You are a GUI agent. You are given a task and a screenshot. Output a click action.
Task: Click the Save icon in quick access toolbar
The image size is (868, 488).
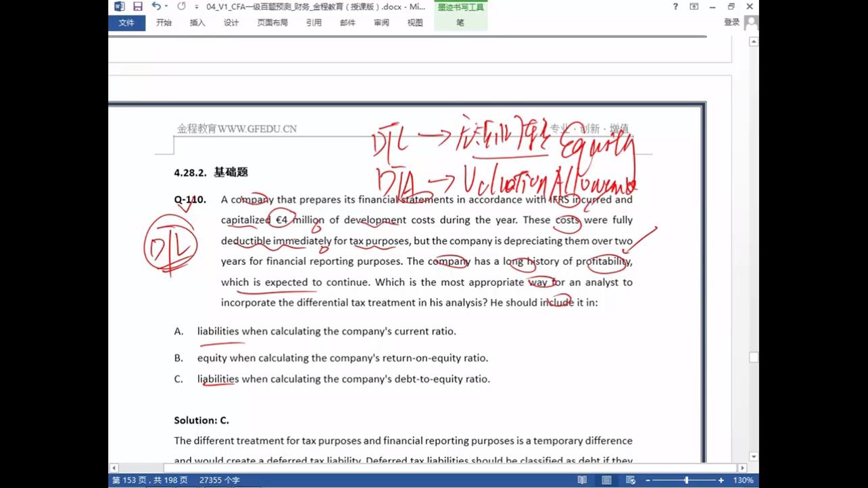138,7
